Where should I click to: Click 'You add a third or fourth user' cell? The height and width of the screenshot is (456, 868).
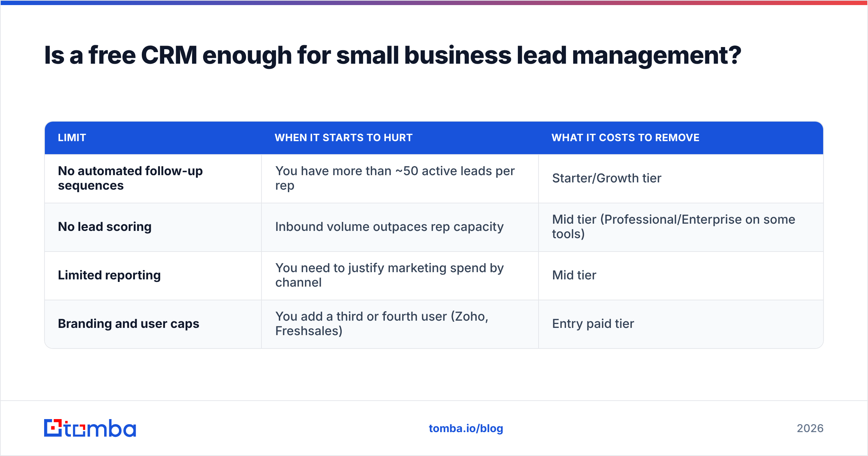pyautogui.click(x=400, y=324)
